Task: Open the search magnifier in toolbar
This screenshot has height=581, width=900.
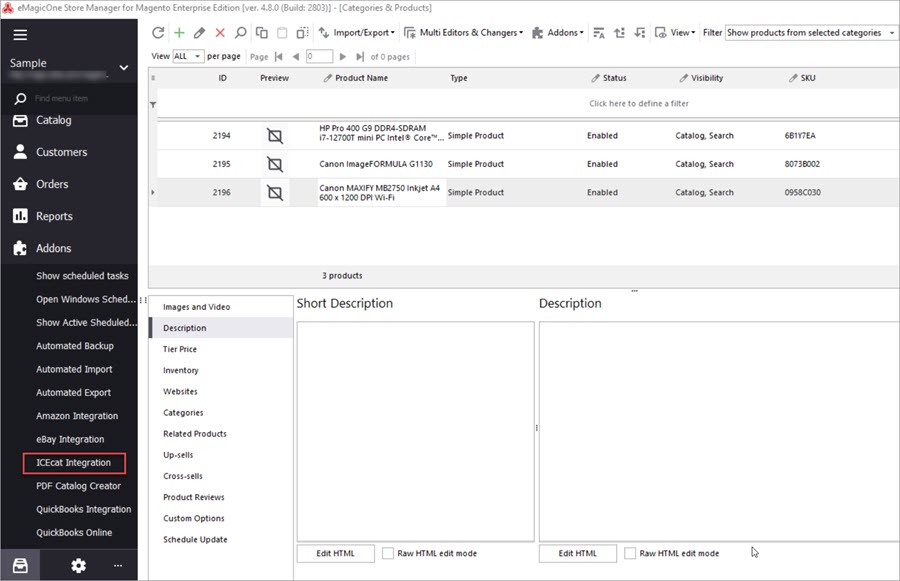Action: (240, 33)
